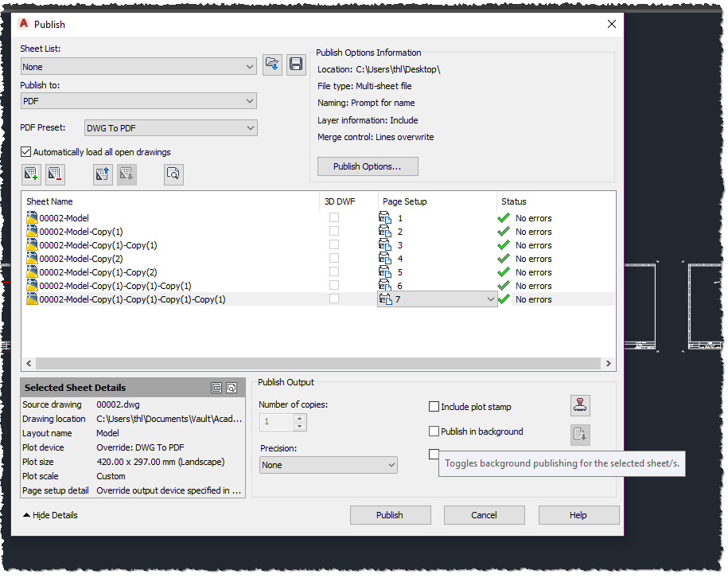Decrease Number of copies with stepper

(300, 426)
